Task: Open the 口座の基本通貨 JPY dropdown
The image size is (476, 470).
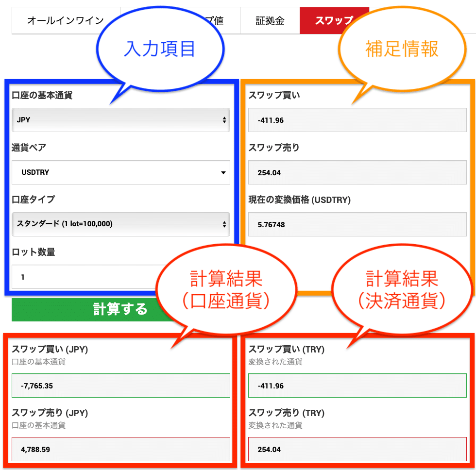Action: pyautogui.click(x=120, y=120)
